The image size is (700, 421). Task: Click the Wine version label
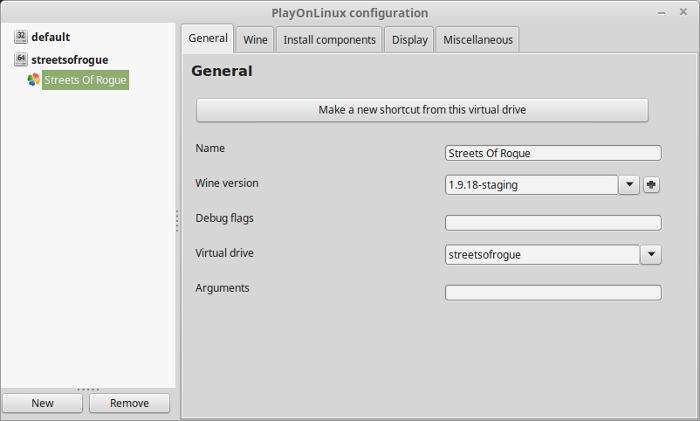pyautogui.click(x=227, y=183)
